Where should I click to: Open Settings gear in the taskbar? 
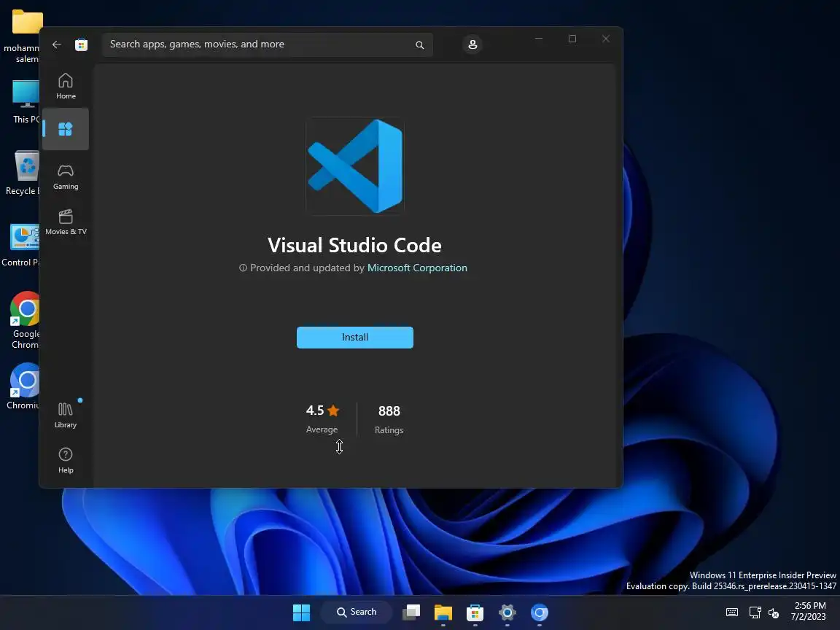[507, 612]
